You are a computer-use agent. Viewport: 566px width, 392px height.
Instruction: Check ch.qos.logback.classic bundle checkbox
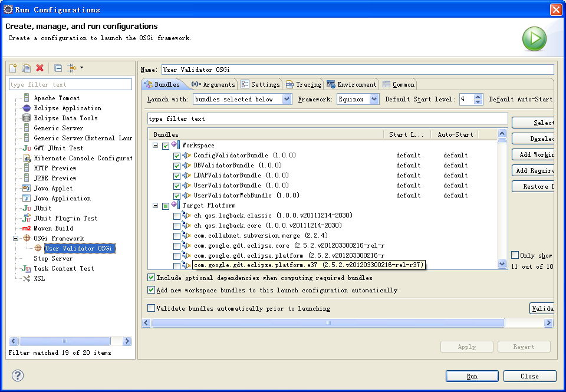[x=176, y=216]
